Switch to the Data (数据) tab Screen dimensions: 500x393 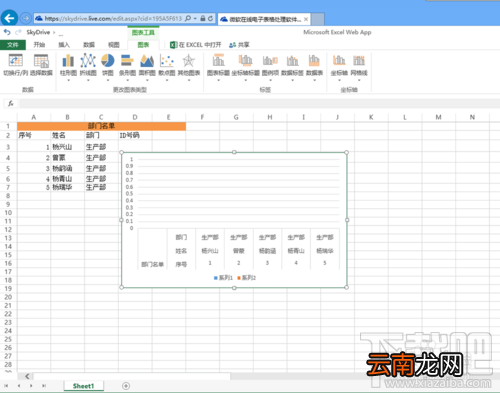[x=89, y=45]
